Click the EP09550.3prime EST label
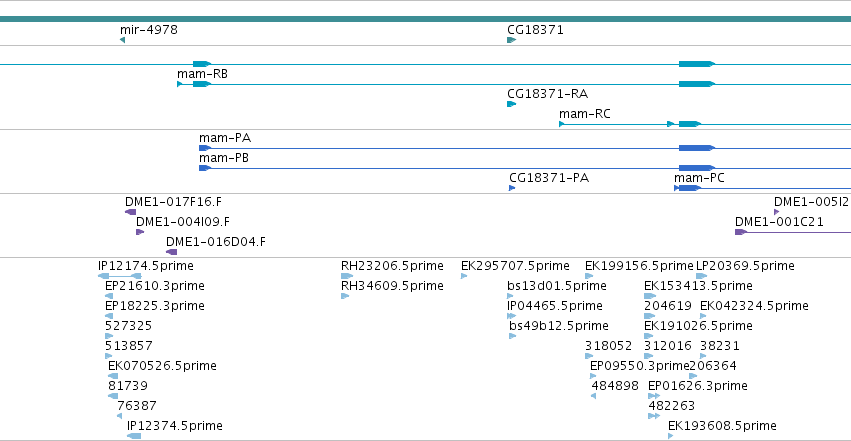851x441 pixels. (x=639, y=366)
